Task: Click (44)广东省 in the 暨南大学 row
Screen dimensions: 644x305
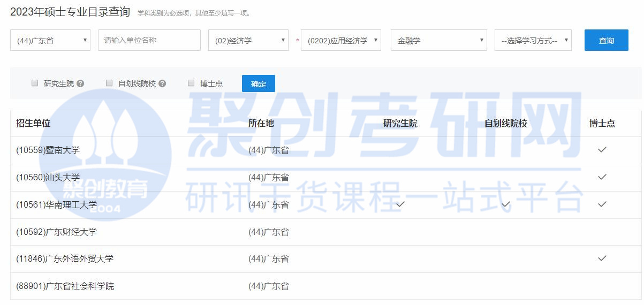Action: (x=269, y=150)
